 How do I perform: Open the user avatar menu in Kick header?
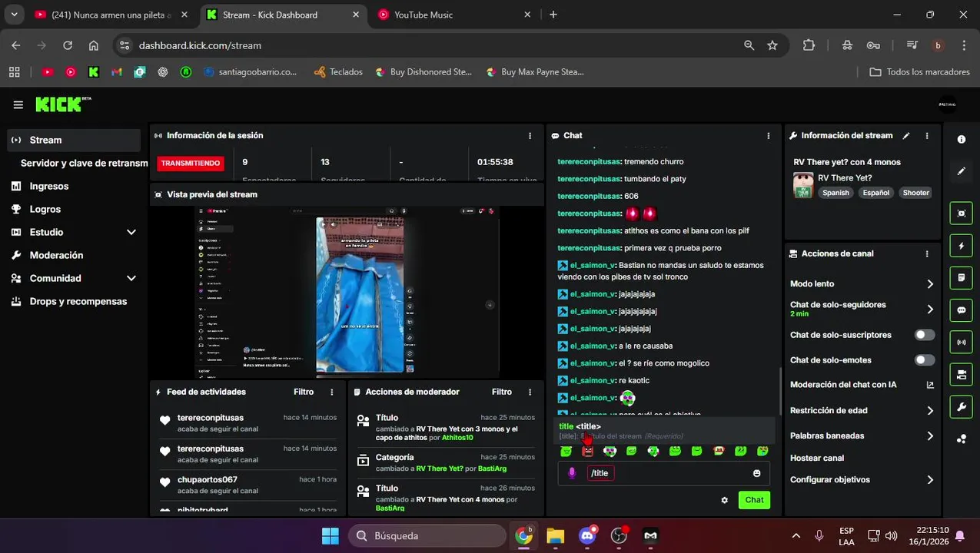tap(948, 104)
